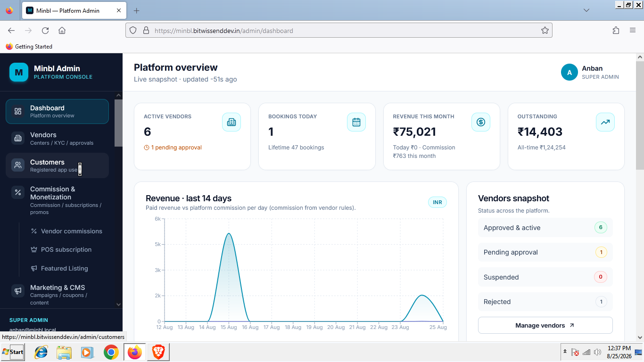Open file explorer from taskbar
Screen dimensions: 644x362
click(64, 352)
